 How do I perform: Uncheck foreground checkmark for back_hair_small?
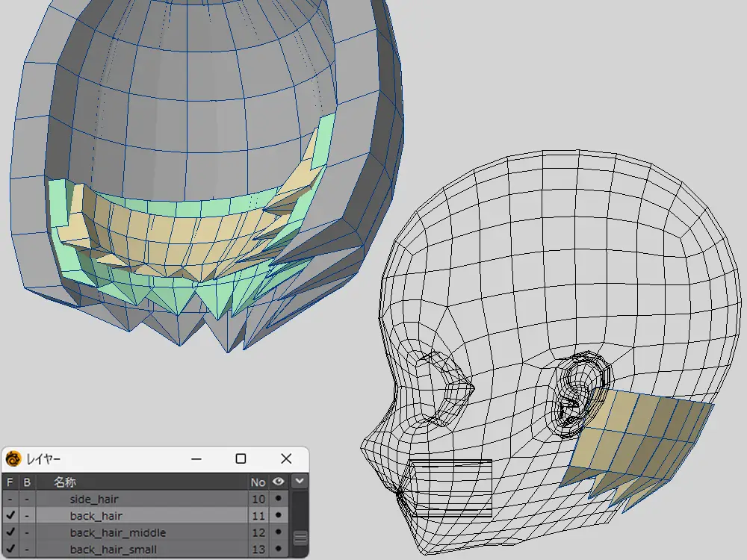click(x=10, y=550)
